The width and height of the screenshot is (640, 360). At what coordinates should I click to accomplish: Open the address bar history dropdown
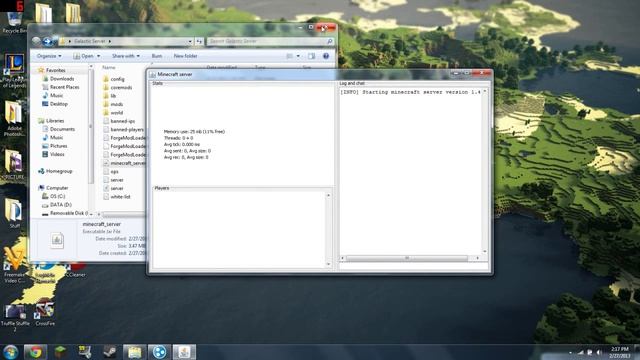[190, 41]
